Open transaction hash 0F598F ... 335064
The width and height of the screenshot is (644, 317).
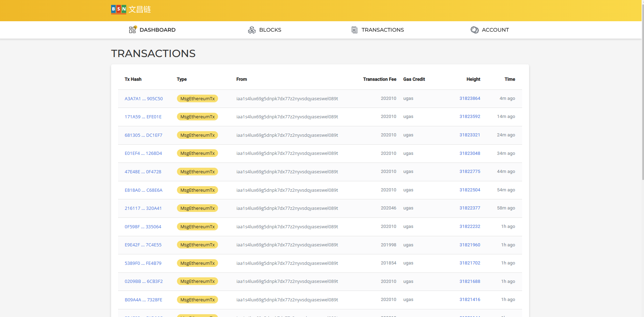[x=143, y=227]
